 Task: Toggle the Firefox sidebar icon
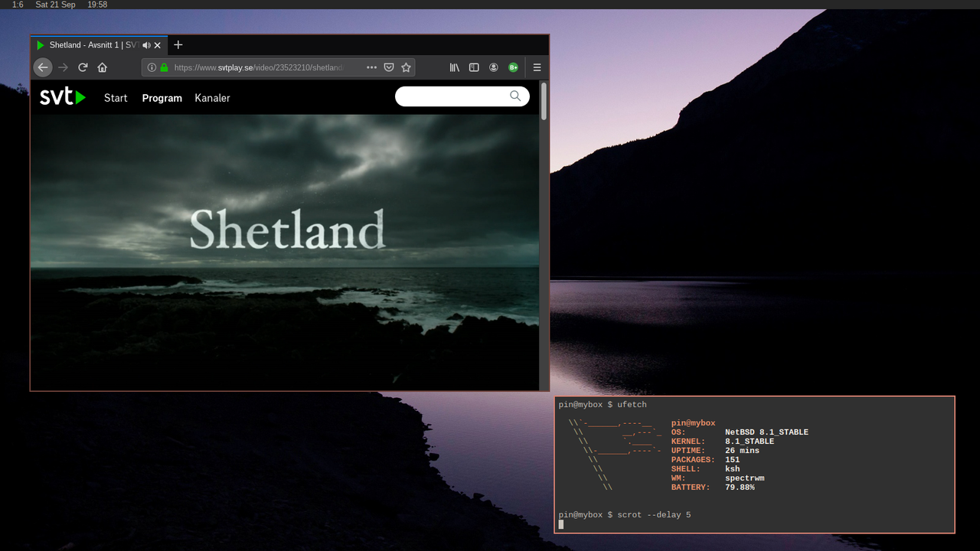[x=474, y=67]
